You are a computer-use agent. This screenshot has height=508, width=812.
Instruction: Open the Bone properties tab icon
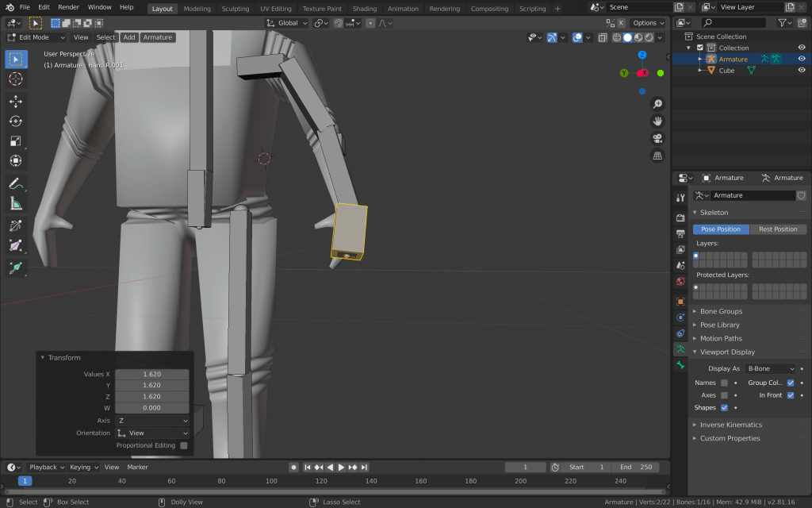point(680,365)
